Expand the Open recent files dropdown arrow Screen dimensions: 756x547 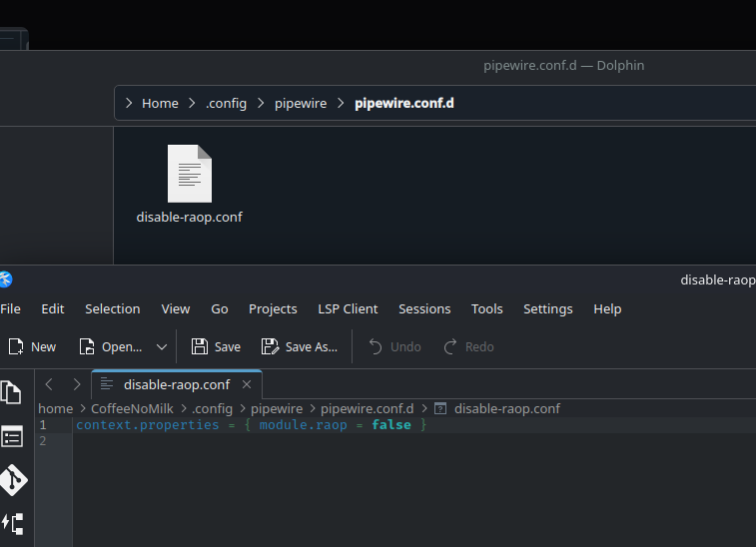coord(162,346)
